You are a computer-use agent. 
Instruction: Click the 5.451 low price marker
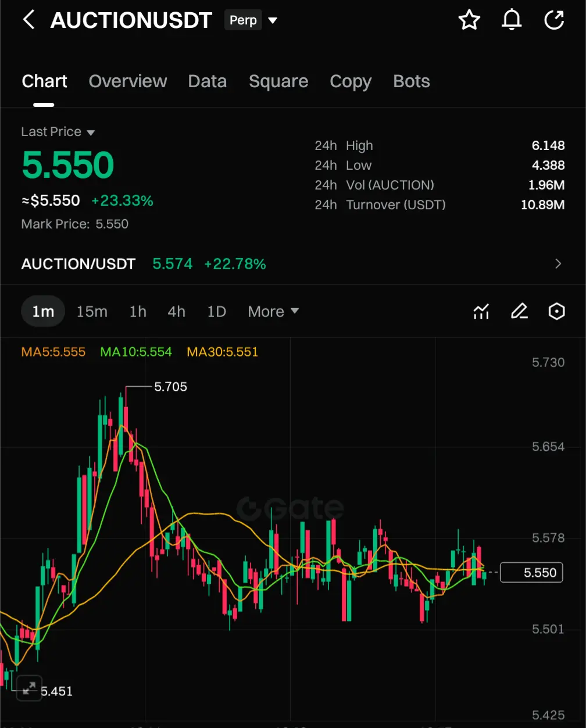pos(57,691)
